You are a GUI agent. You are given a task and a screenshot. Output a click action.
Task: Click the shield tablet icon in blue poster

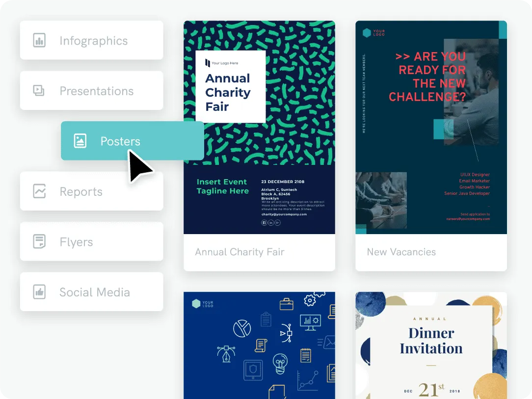pos(253,370)
